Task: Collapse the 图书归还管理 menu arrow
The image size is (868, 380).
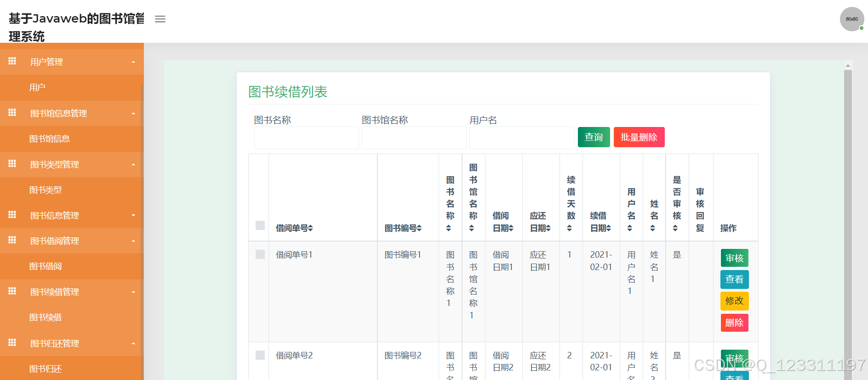Action: (133, 344)
